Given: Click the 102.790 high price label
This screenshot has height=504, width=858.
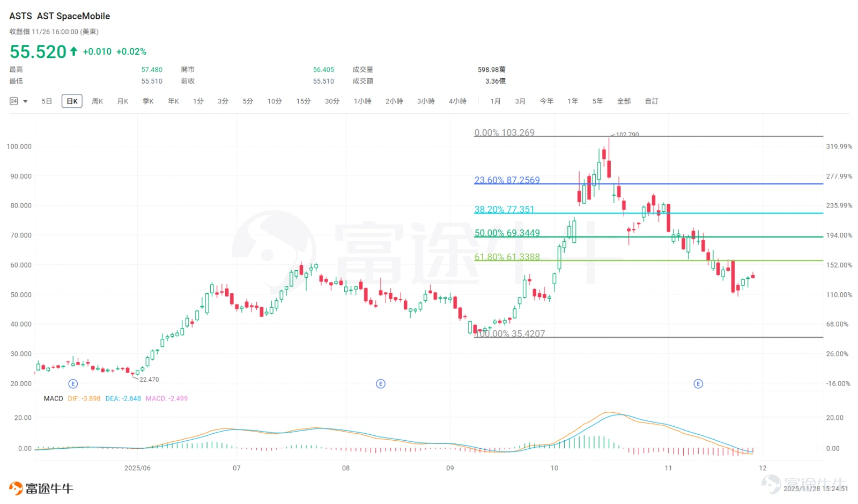Looking at the screenshot, I should click(x=627, y=135).
